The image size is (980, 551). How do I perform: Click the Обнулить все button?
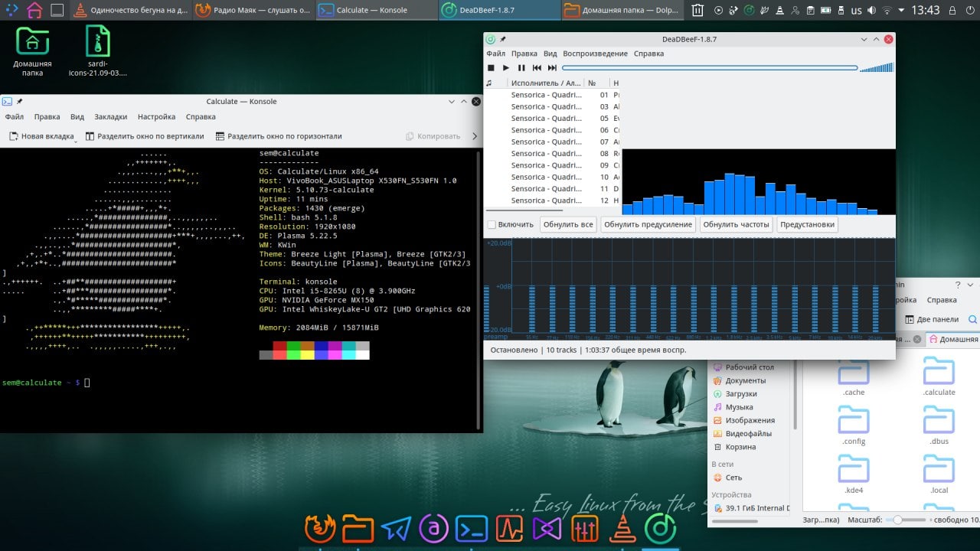[x=567, y=225]
